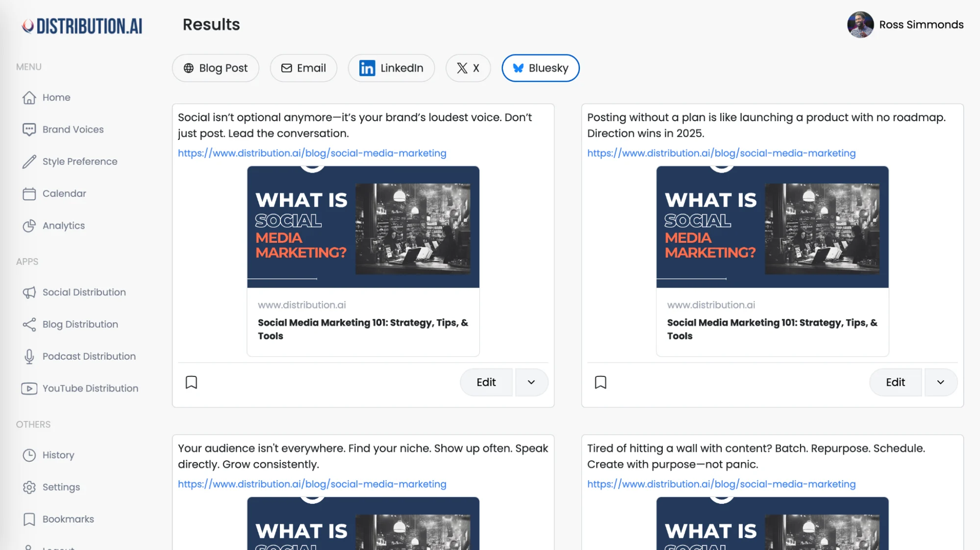Click the Results page heading
The height and width of the screenshot is (550, 980).
[211, 25]
